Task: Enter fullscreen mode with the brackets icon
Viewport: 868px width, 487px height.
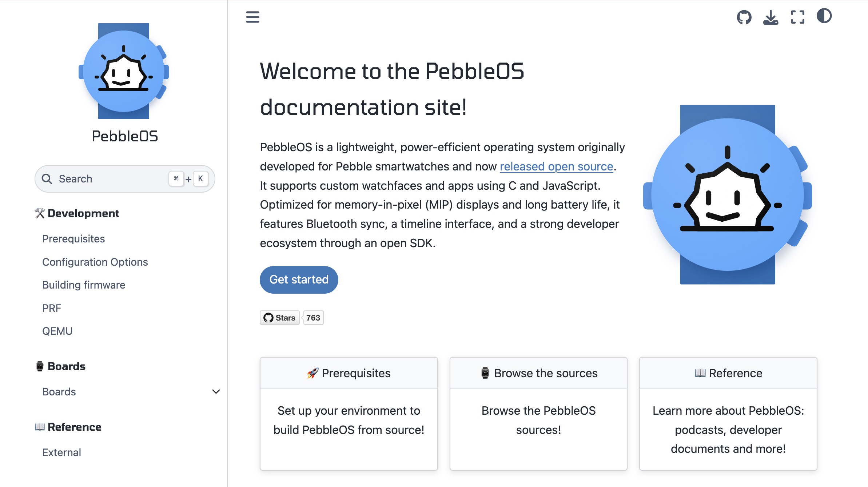Action: point(797,17)
